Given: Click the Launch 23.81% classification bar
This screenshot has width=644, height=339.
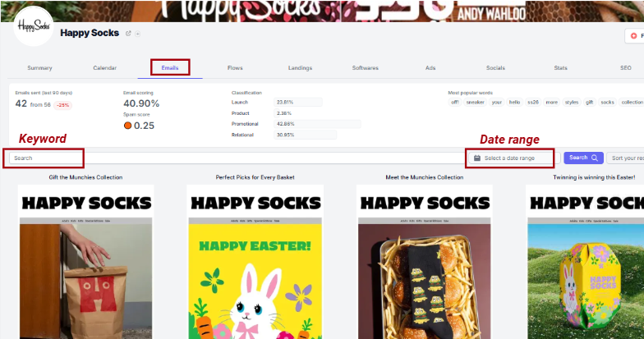Looking at the screenshot, I should 297,102.
